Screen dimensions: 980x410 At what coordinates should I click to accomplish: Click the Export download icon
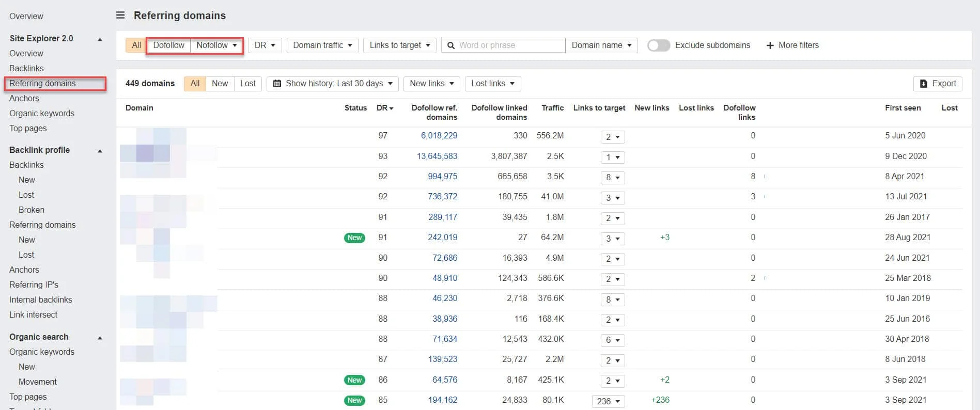click(x=923, y=84)
